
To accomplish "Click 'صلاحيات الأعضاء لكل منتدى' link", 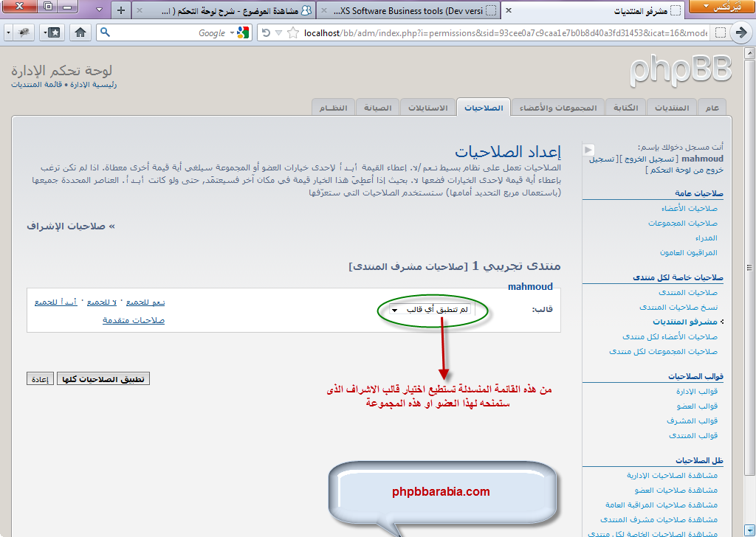I will coord(669,336).
